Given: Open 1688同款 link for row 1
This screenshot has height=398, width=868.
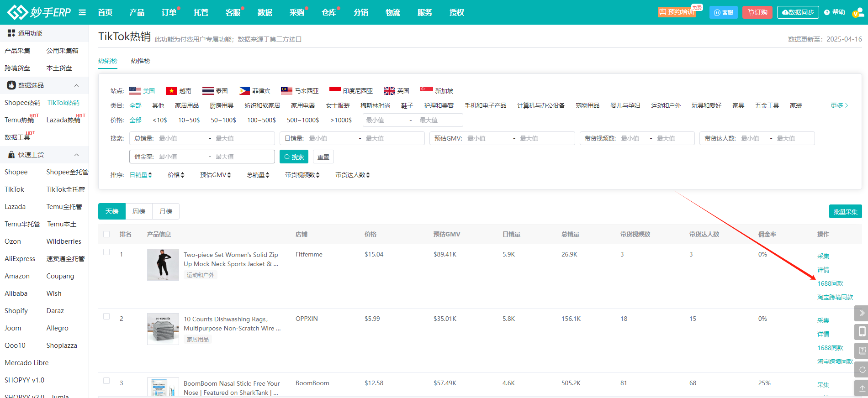Looking at the screenshot, I should (830, 283).
